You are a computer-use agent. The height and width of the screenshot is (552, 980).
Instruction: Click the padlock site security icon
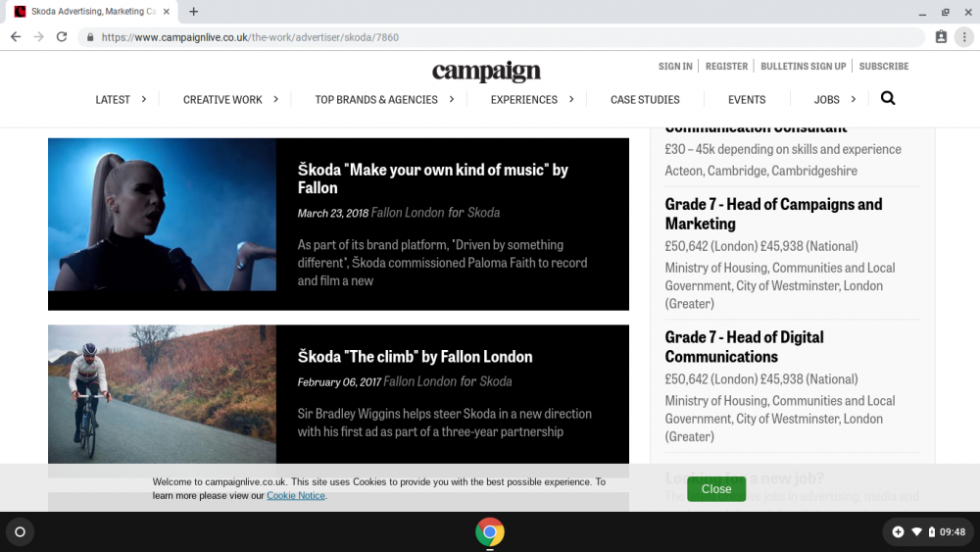tap(90, 37)
